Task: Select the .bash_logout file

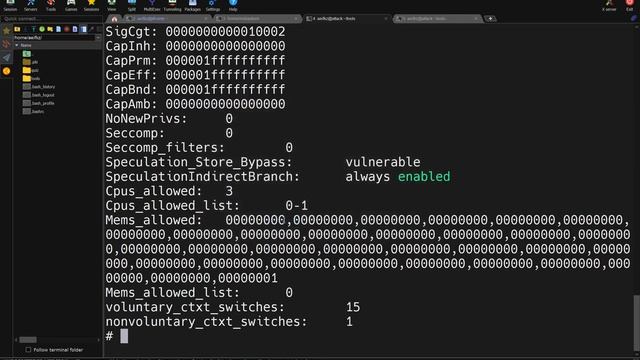Action: tap(39, 95)
